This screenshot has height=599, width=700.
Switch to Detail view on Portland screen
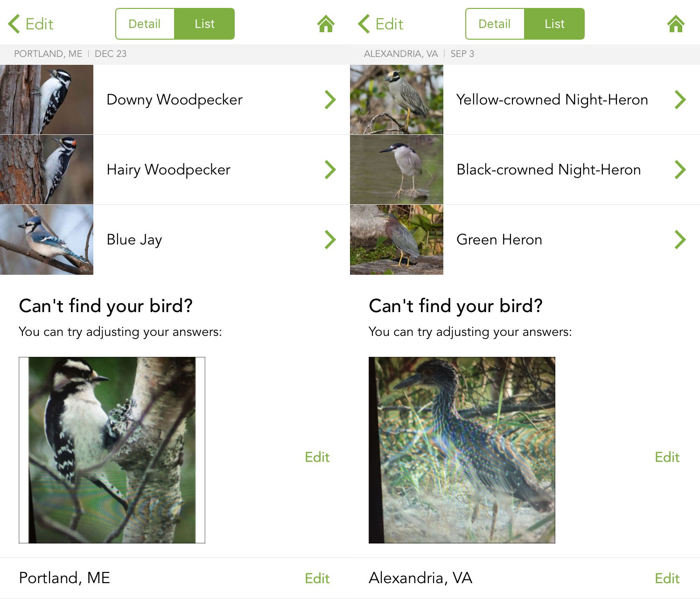coord(145,24)
